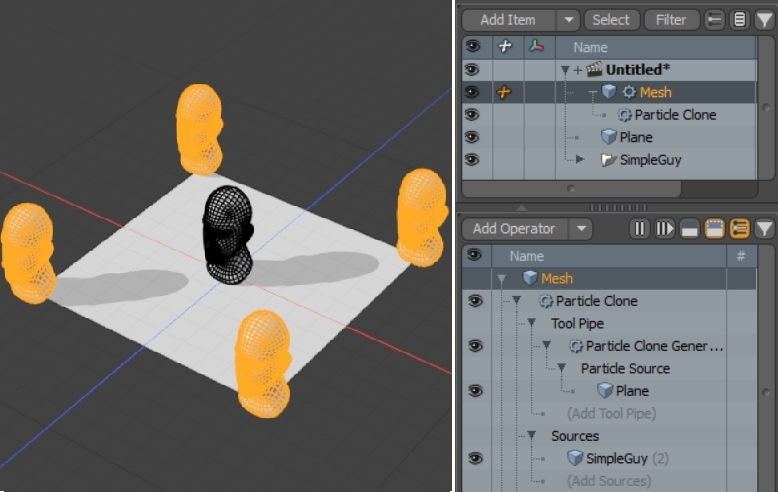Viewport: 778px width, 492px height.
Task: Toggle visibility of Plane in Item List
Action: (472, 137)
